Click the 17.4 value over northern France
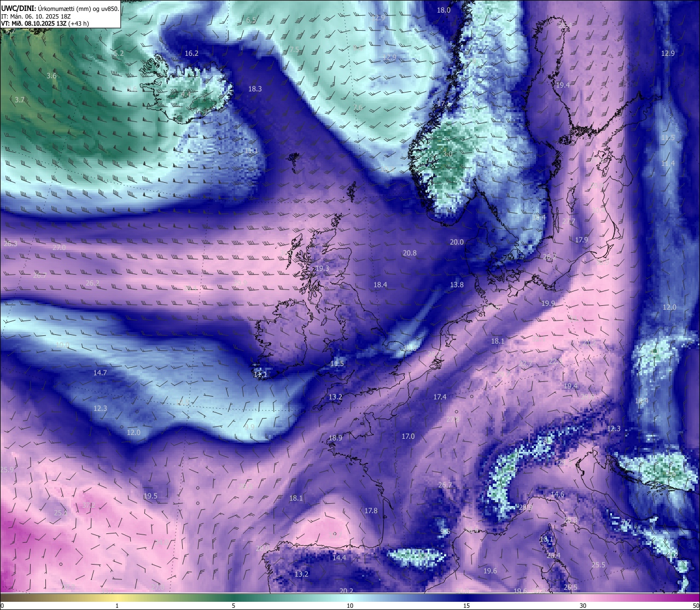Image resolution: width=700 pixels, height=610 pixels. pos(440,397)
